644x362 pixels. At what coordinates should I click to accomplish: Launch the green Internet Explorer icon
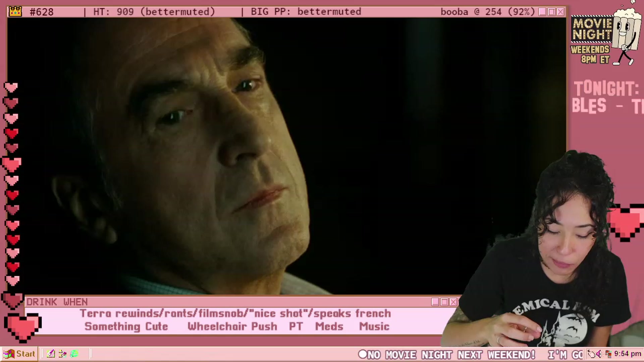74,354
